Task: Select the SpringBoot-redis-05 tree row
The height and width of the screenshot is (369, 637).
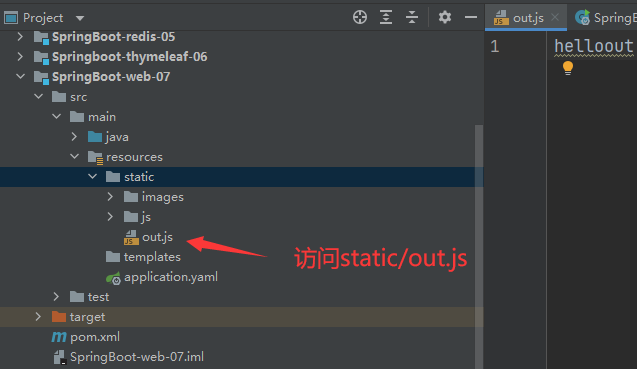Action: click(242, 37)
